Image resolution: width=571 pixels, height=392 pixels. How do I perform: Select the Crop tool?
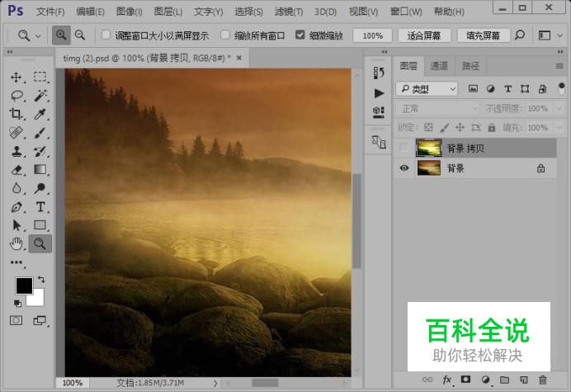[16, 114]
